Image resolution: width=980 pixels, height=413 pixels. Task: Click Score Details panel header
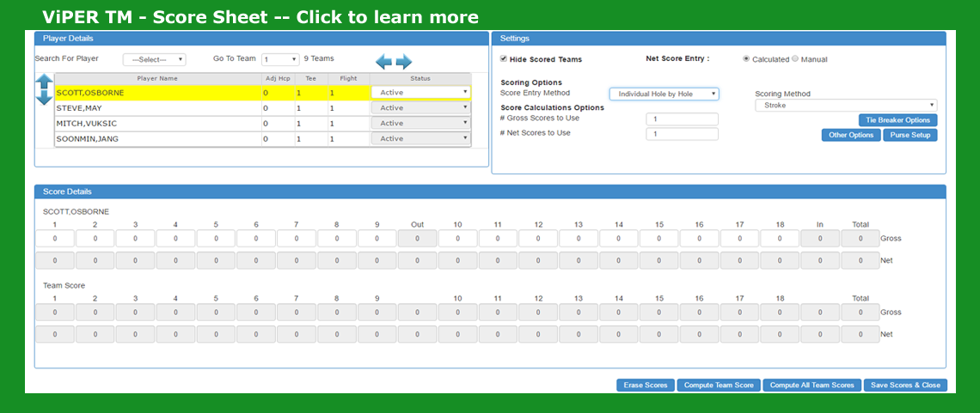tap(490, 191)
